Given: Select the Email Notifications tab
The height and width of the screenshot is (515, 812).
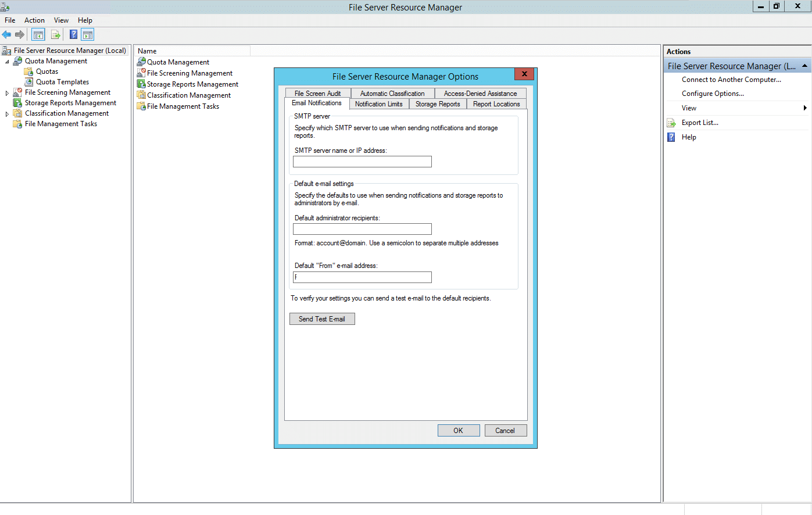Looking at the screenshot, I should pyautogui.click(x=317, y=103).
